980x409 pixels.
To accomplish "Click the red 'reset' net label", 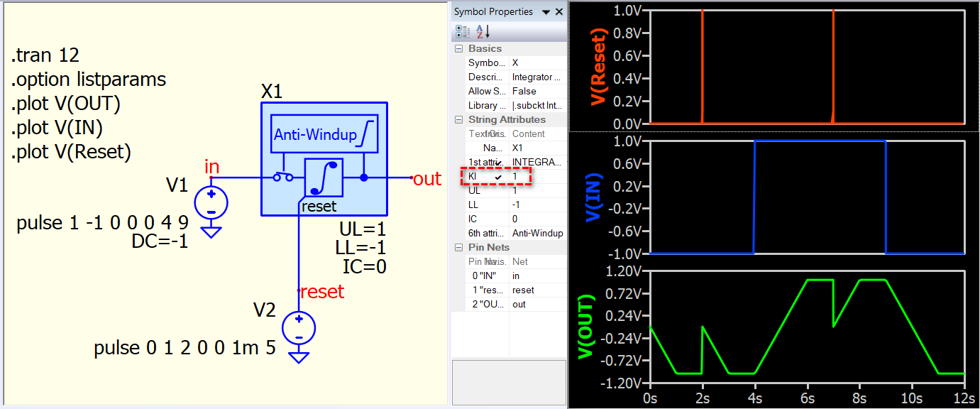I will [321, 292].
